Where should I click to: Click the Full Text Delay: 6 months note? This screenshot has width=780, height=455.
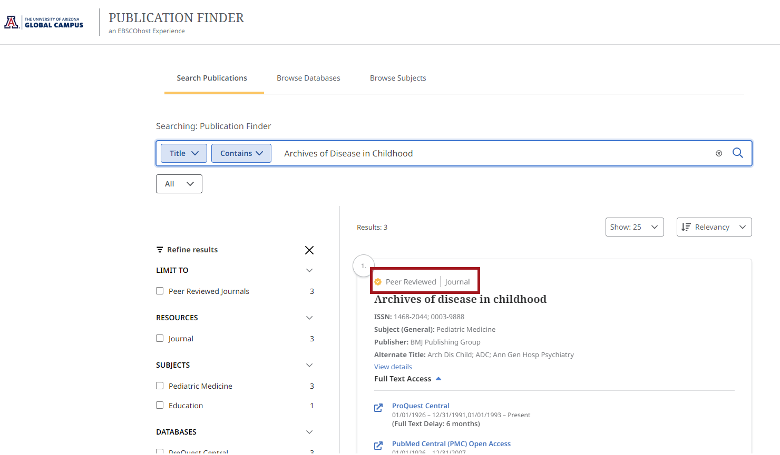click(436, 424)
